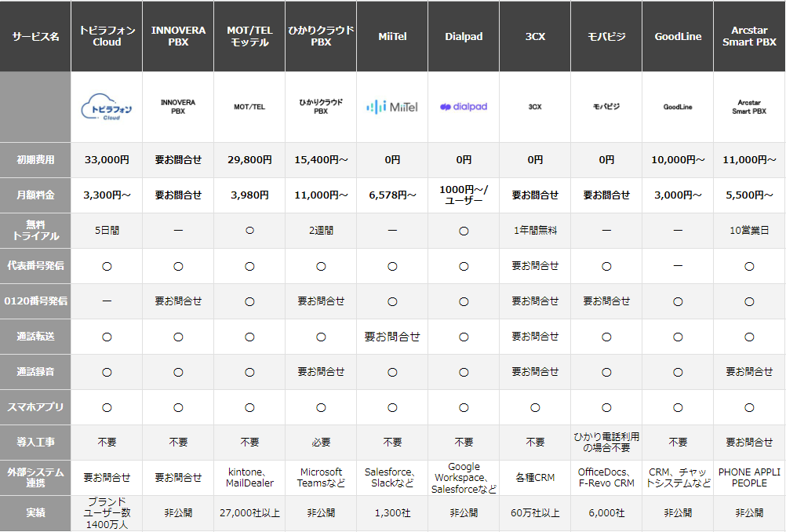This screenshot has height=532, width=786.
Task: Click the Arcstar Smart PBX logo image
Action: click(x=749, y=107)
